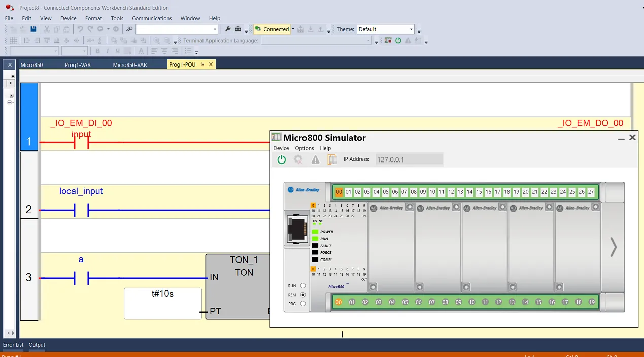Image resolution: width=644 pixels, height=357 pixels.
Task: Click the wrench build icon near Connected indicator
Action: [228, 29]
